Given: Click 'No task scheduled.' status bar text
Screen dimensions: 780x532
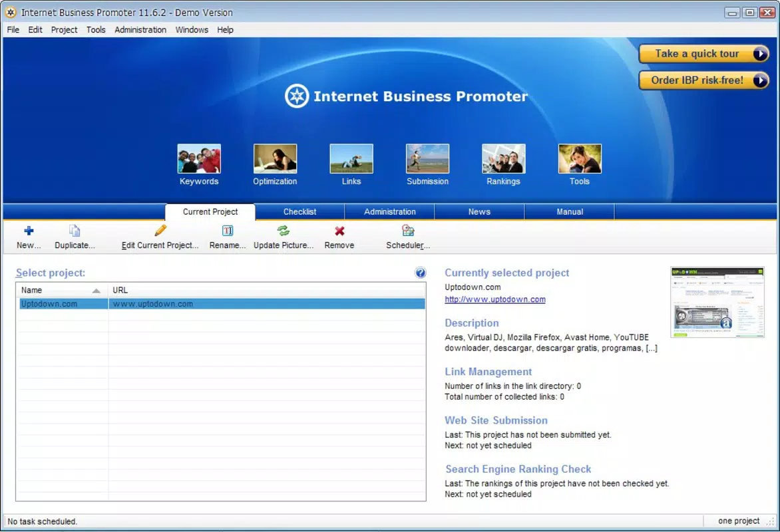Looking at the screenshot, I should pos(43,521).
